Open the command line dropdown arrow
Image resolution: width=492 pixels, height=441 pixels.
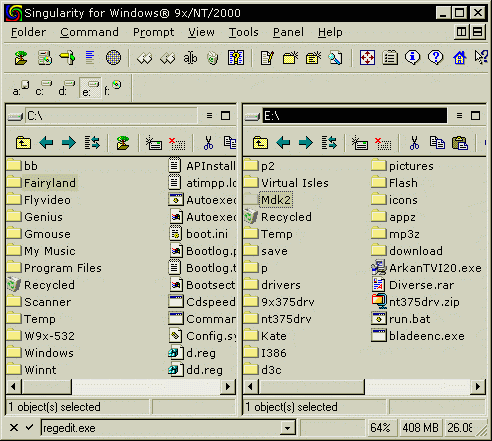288,428
